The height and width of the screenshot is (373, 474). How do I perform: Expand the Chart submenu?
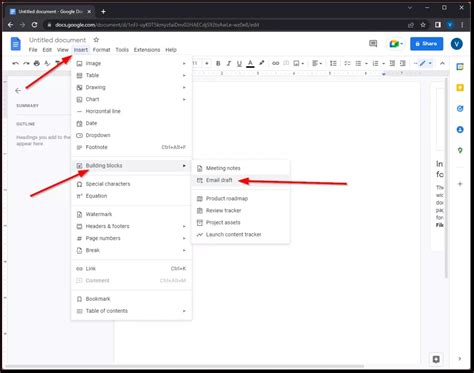(131, 99)
